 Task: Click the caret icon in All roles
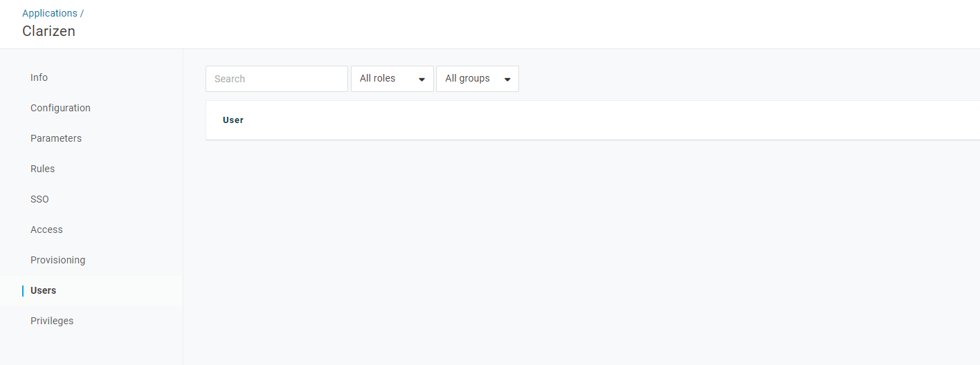[421, 79]
